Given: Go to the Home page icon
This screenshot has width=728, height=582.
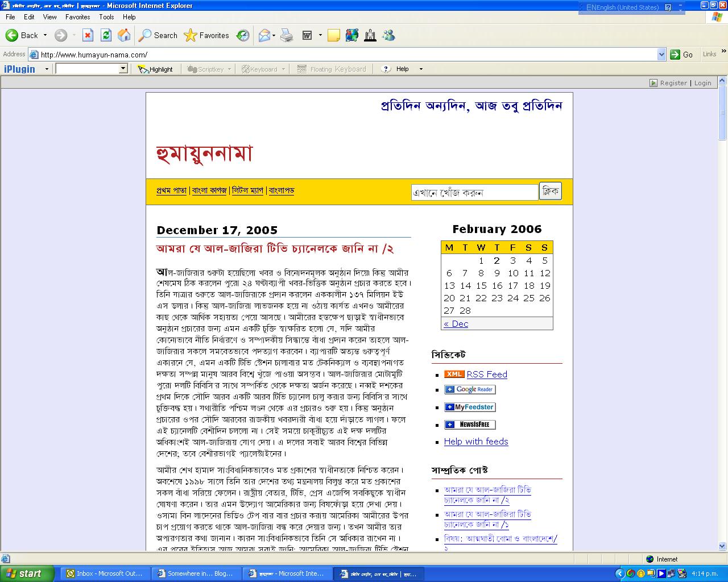Looking at the screenshot, I should click(124, 35).
